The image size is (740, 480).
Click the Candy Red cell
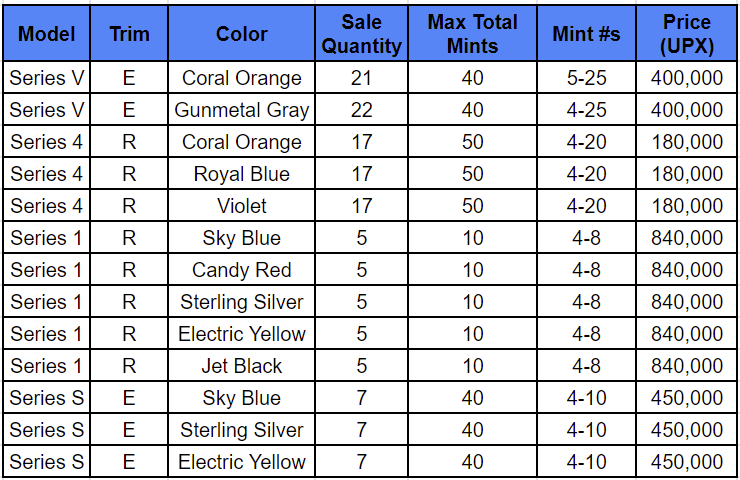[242, 269]
